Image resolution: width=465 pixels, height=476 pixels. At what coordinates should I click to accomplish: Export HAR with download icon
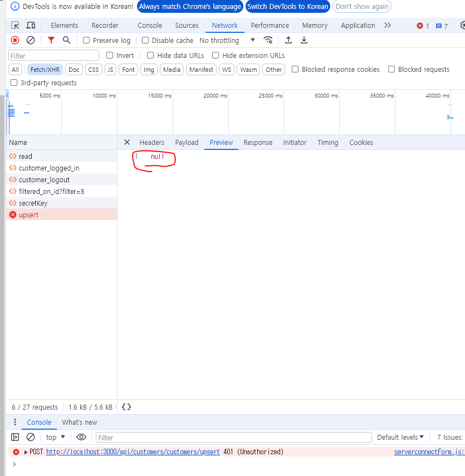click(304, 40)
